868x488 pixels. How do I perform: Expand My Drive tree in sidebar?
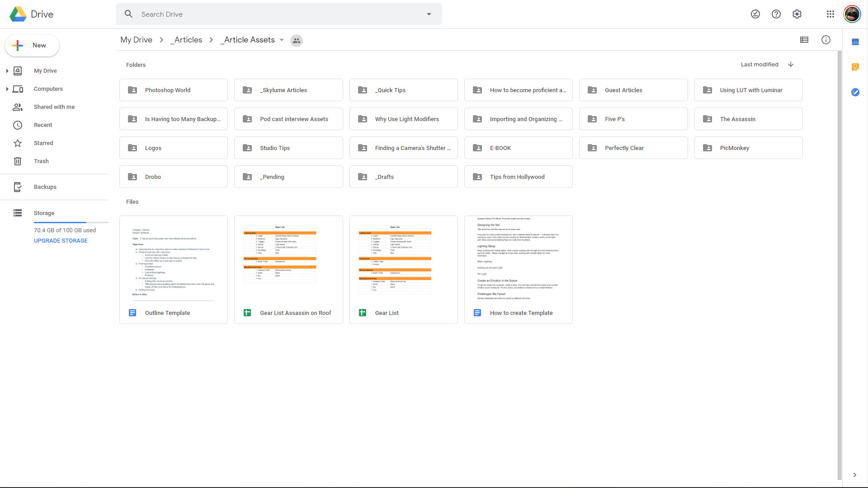point(7,71)
